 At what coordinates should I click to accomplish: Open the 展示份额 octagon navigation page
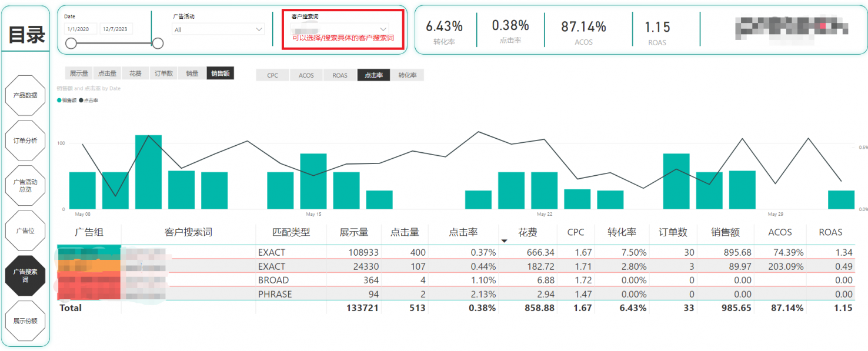click(25, 321)
